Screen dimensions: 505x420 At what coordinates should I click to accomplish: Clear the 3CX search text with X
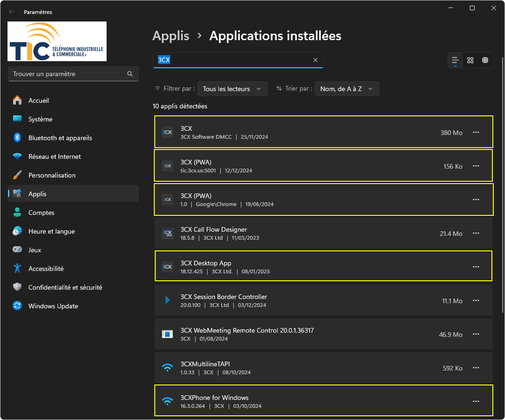point(315,60)
